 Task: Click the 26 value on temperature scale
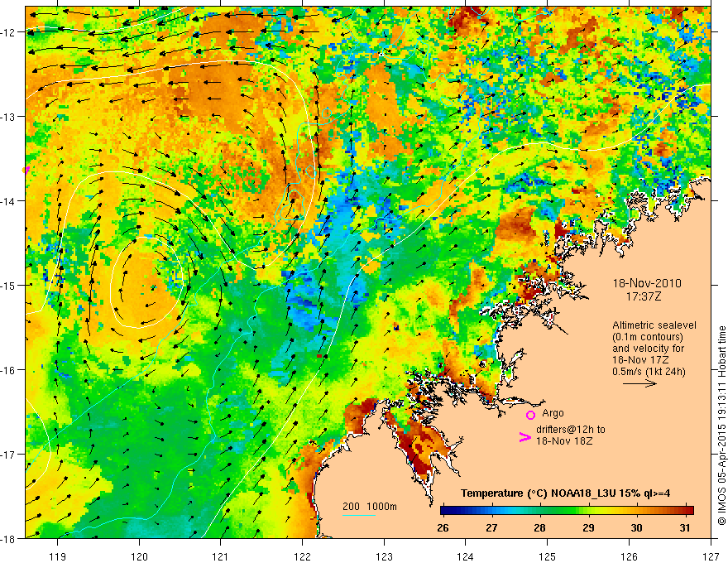[443, 527]
